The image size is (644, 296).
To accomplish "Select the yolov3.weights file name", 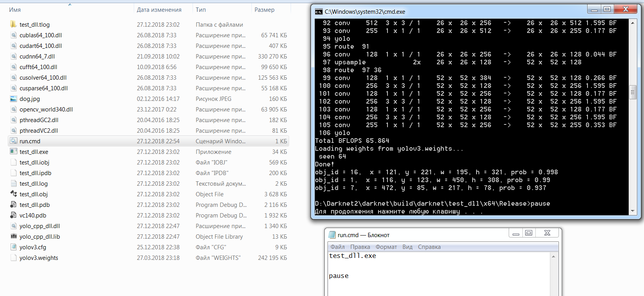I will pyautogui.click(x=39, y=258).
